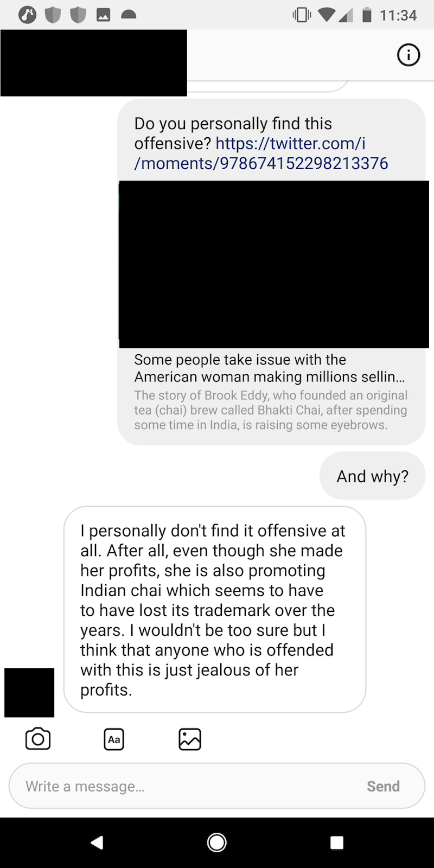Tap the battery indicator in status bar
The height and width of the screenshot is (868, 434).
point(367,15)
